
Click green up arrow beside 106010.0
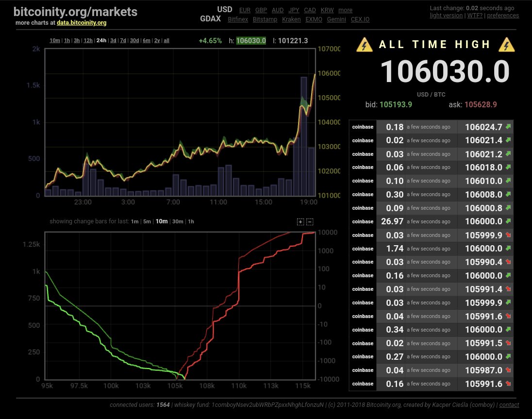(x=508, y=181)
